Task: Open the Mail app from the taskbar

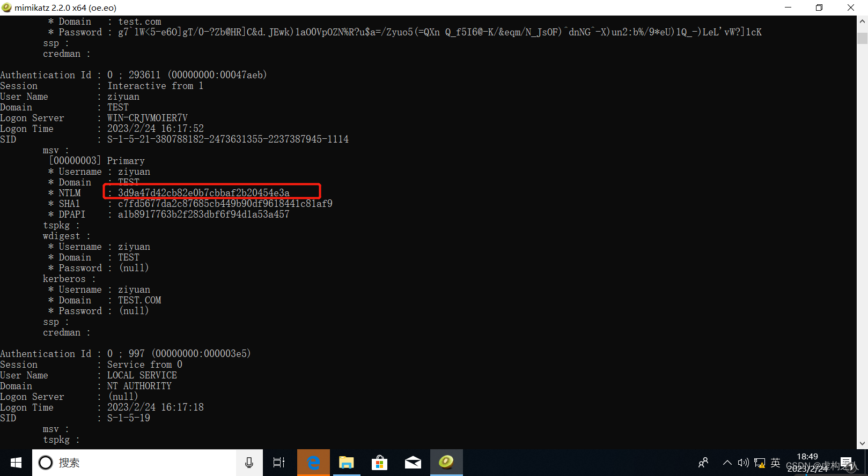Action: click(x=413, y=463)
